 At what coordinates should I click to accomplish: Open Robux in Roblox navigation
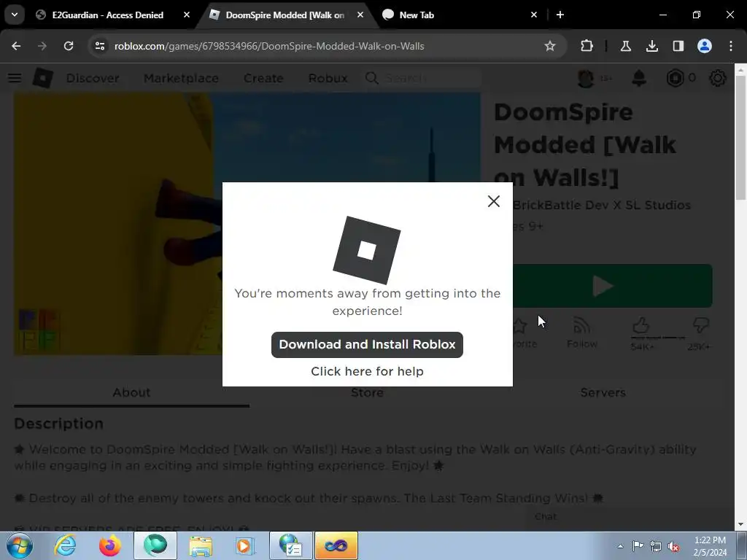[328, 78]
